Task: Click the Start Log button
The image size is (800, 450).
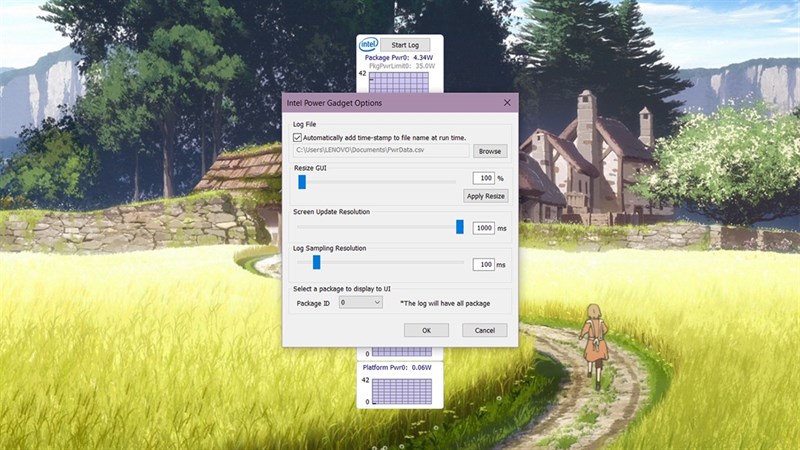Action: pos(405,45)
